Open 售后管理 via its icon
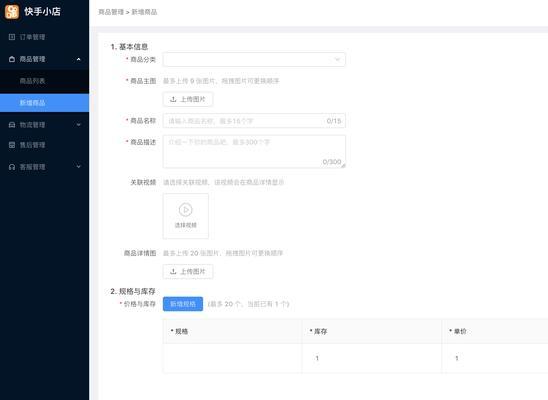Viewport: 548px width, 400px height. (x=12, y=145)
